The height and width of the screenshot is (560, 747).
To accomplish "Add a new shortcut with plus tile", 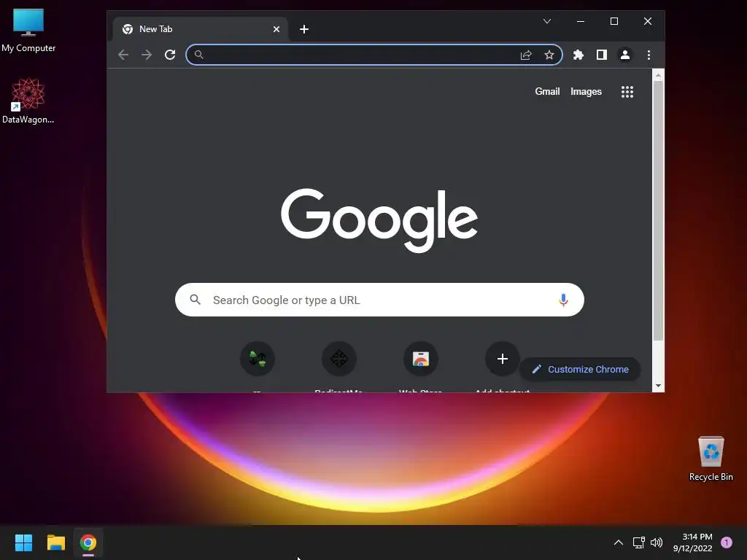I will (502, 359).
